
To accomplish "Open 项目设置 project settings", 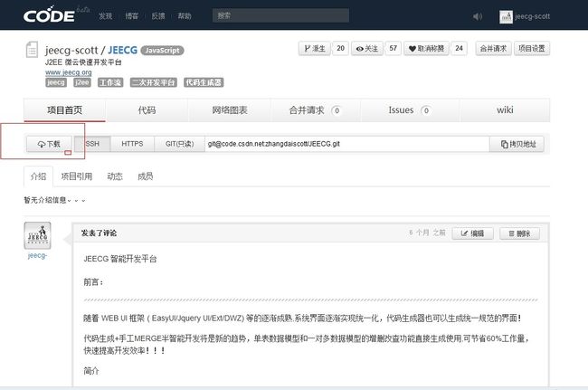I will tap(531, 48).
